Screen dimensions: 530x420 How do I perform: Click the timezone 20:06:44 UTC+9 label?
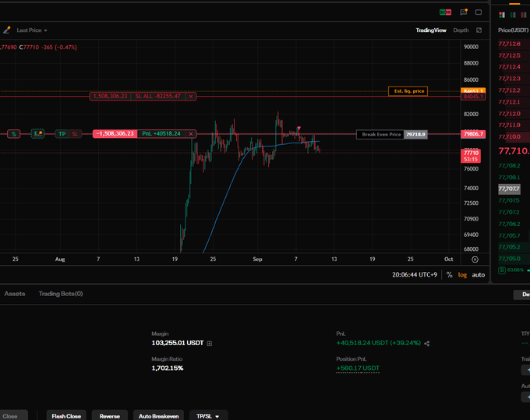tap(415, 275)
